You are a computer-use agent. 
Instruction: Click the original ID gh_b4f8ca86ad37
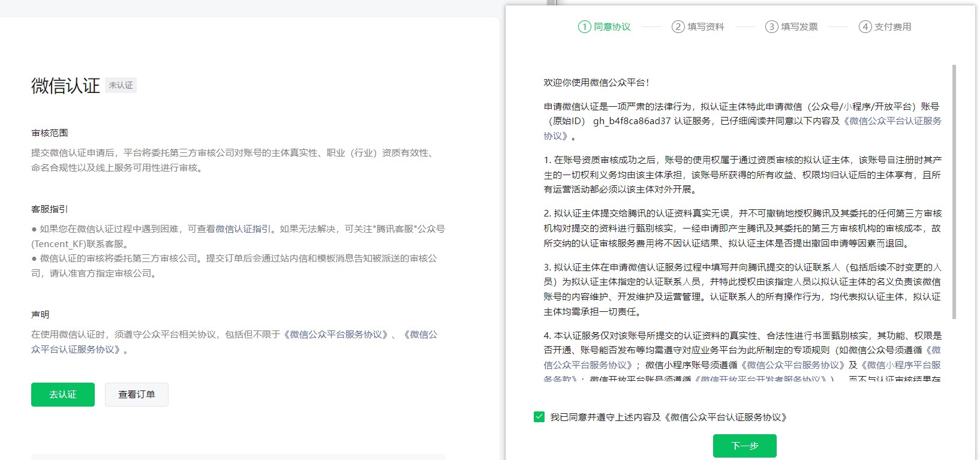coord(632,121)
